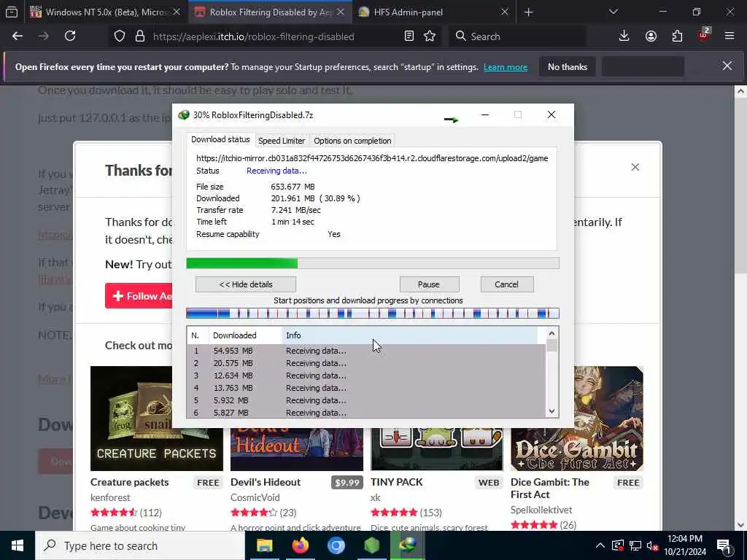Open Firefox from the taskbar

300,545
